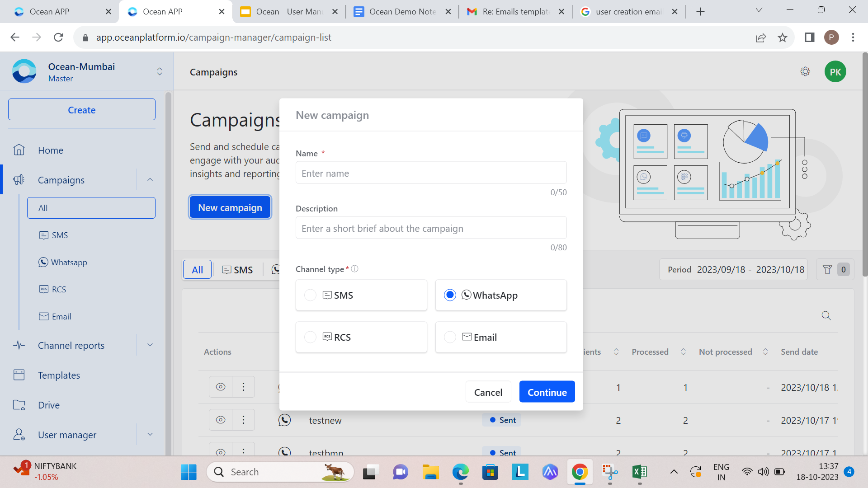Click the Create button in sidebar
Viewport: 868px width, 488px height.
(82, 110)
